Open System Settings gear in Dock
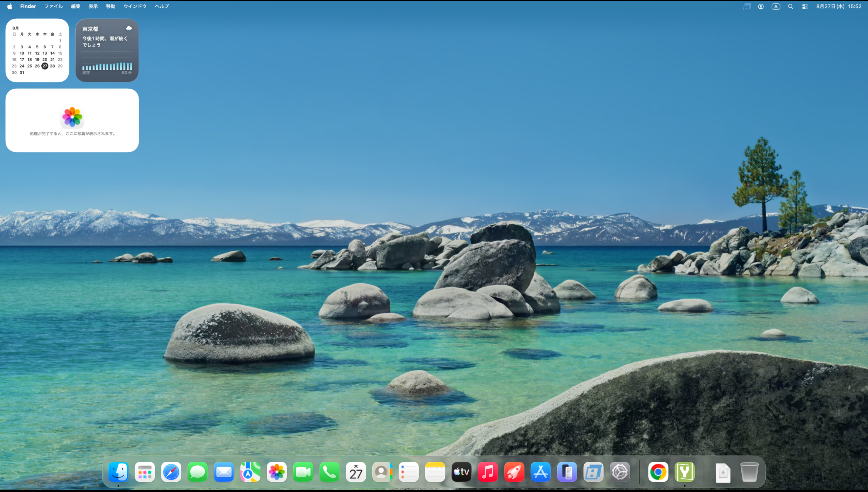 pos(620,472)
